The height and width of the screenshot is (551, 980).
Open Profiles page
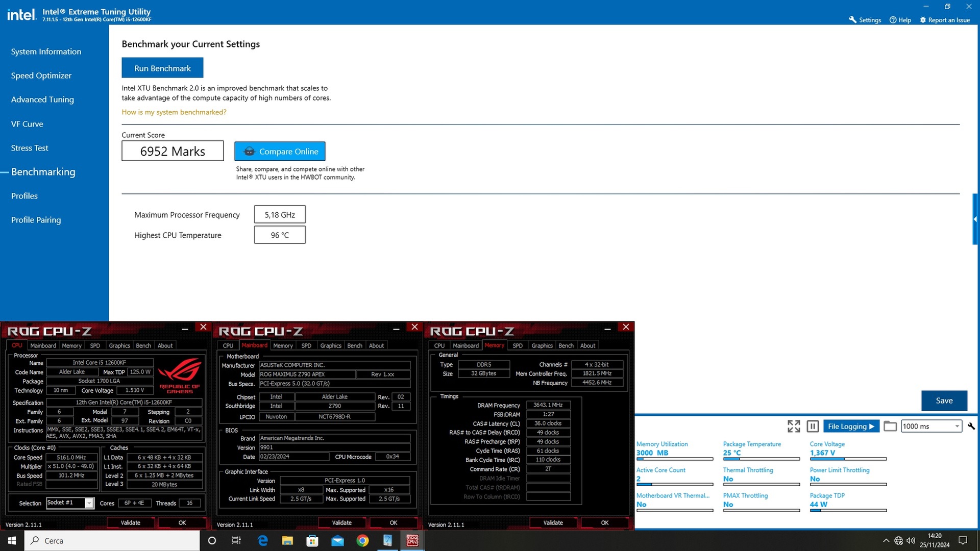[24, 196]
